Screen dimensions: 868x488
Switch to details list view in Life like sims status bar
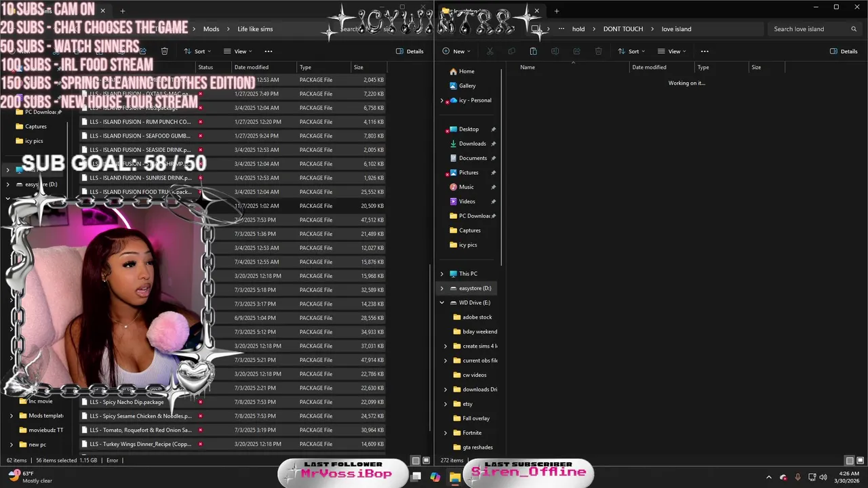click(416, 461)
